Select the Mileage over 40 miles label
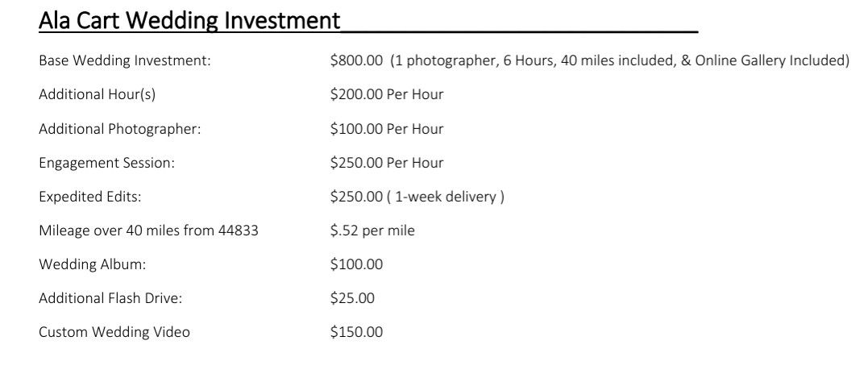Viewport: 868px width, 378px height. 148,231
